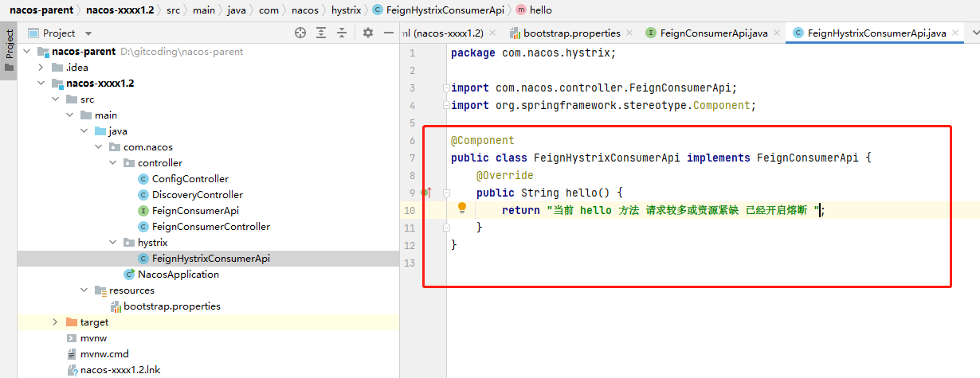Close the bootstrap.properties editor tab
The width and height of the screenshot is (980, 378).
(x=629, y=33)
